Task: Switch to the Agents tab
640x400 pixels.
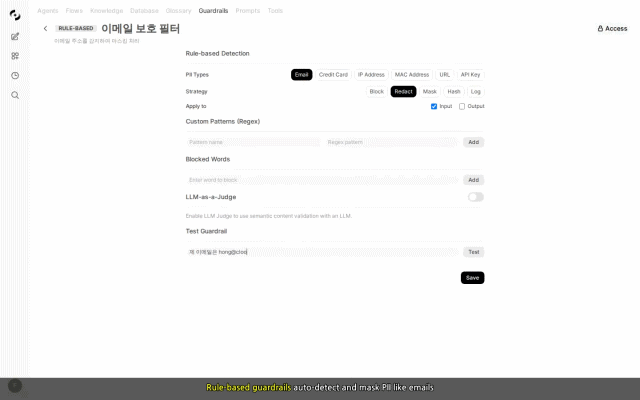Action: (x=47, y=10)
